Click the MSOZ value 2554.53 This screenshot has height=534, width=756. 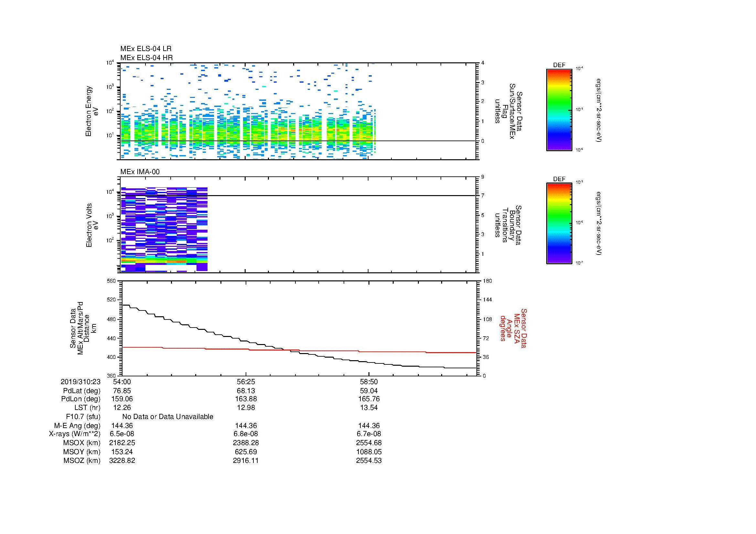click(x=369, y=461)
